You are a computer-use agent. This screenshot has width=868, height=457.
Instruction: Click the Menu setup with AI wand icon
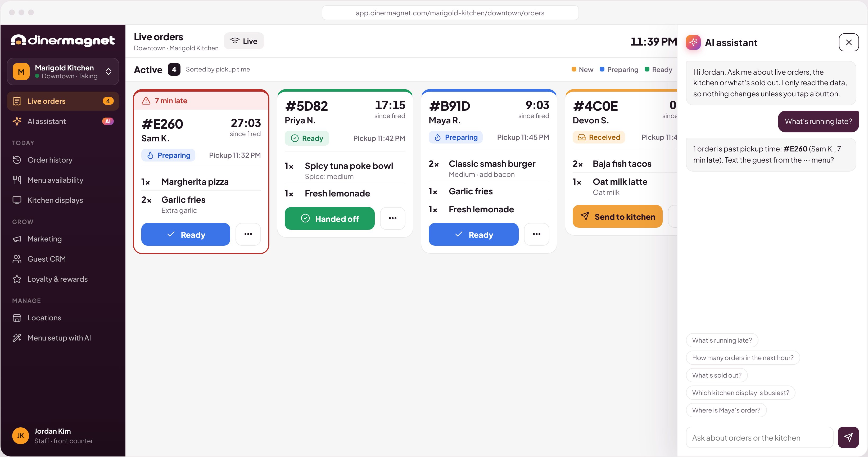(17, 338)
